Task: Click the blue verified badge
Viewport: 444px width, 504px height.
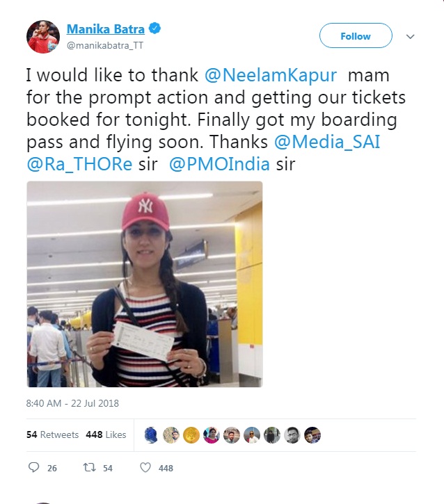Action: click(155, 29)
